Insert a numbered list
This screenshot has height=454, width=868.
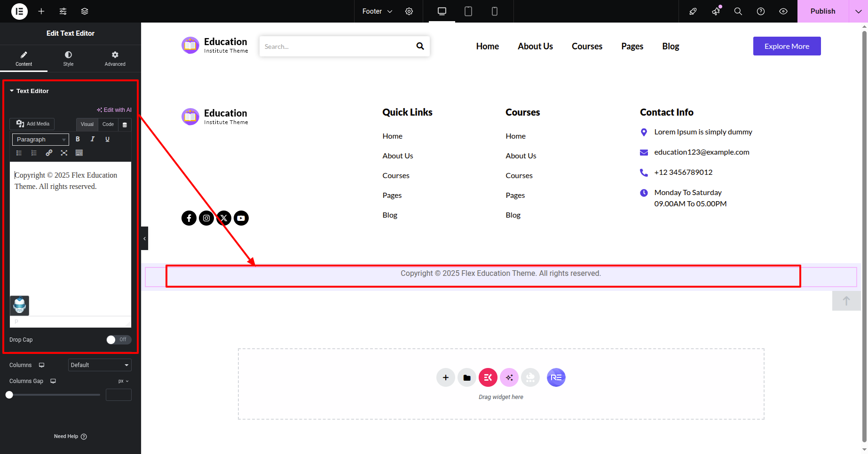tap(34, 153)
